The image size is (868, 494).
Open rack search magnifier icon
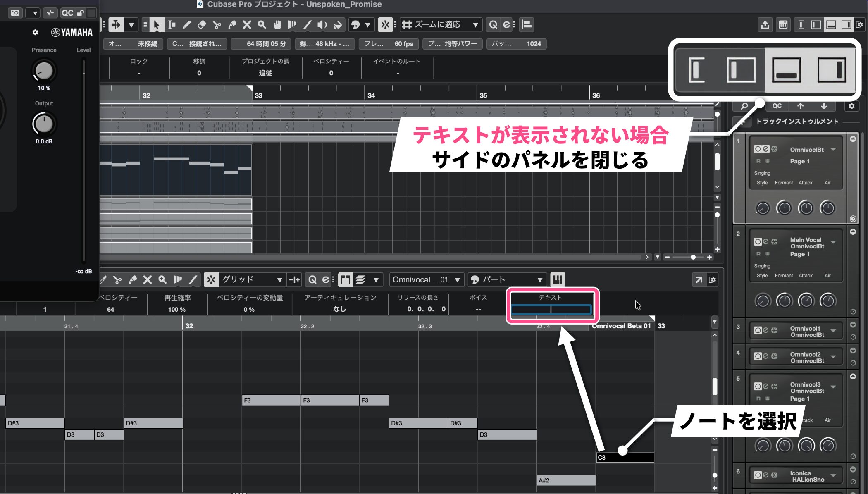pos(744,106)
